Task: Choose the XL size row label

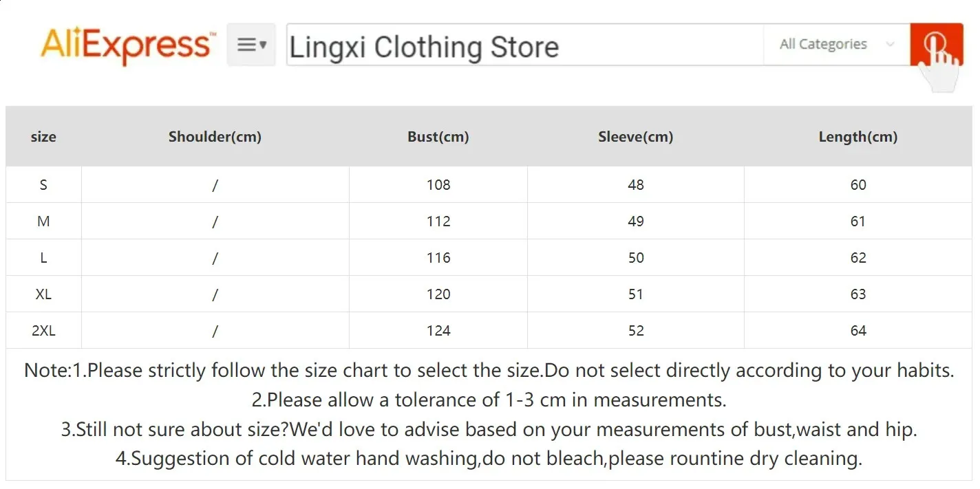Action: 43,294
